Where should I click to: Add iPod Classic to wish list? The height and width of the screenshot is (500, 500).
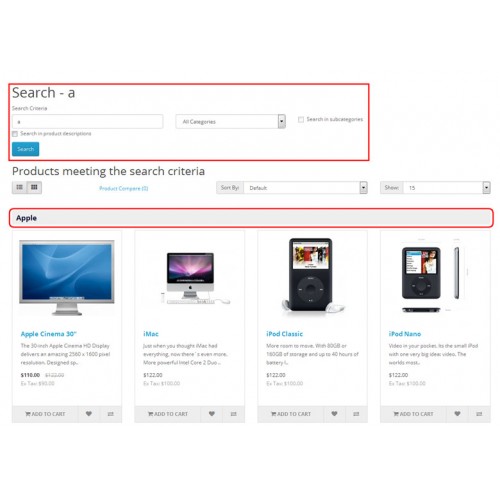pos(334,414)
